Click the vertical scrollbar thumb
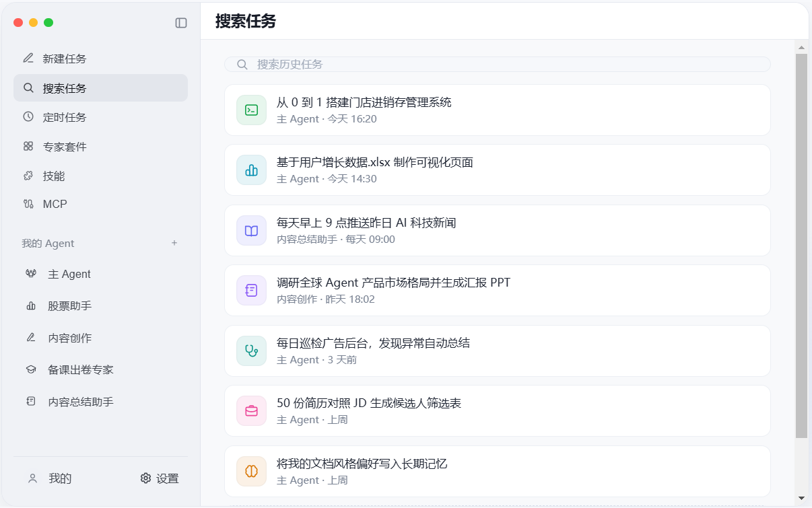Screen dimensions: 812x508 801,246
